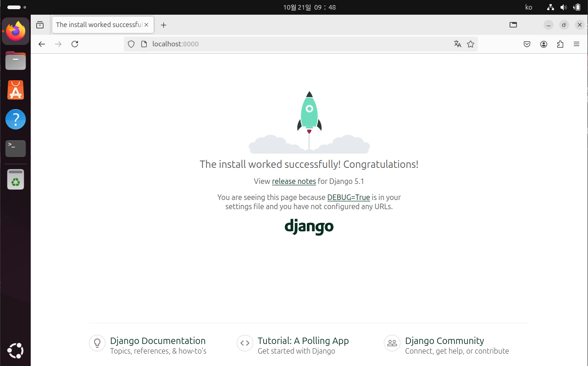
Task: Open Activities overview pill in top bar
Action: [17, 7]
